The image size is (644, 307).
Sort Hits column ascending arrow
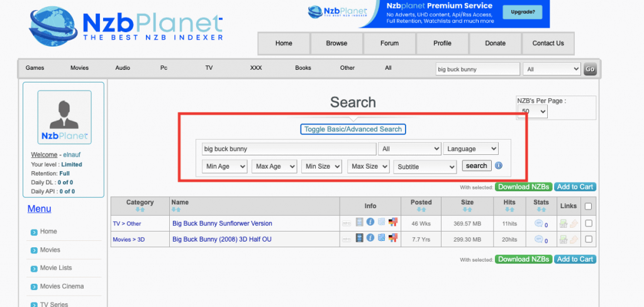pyautogui.click(x=512, y=209)
